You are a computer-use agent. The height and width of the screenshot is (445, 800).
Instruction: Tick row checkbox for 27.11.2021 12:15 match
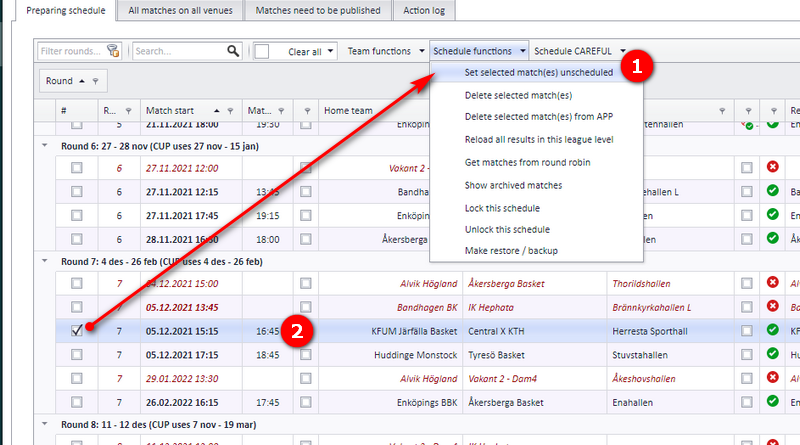(77, 192)
